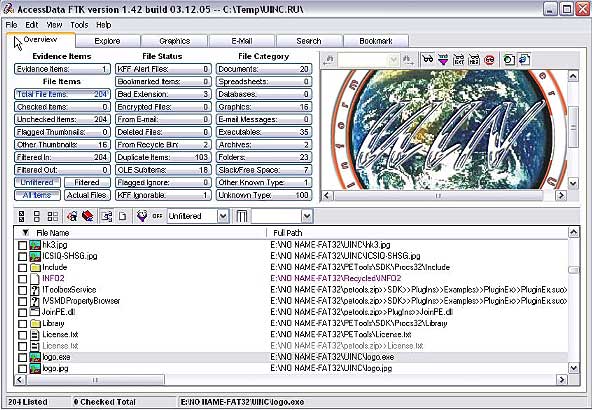Click the viewer scroll down arrow
Screen dimensions: 592x410
573,184
